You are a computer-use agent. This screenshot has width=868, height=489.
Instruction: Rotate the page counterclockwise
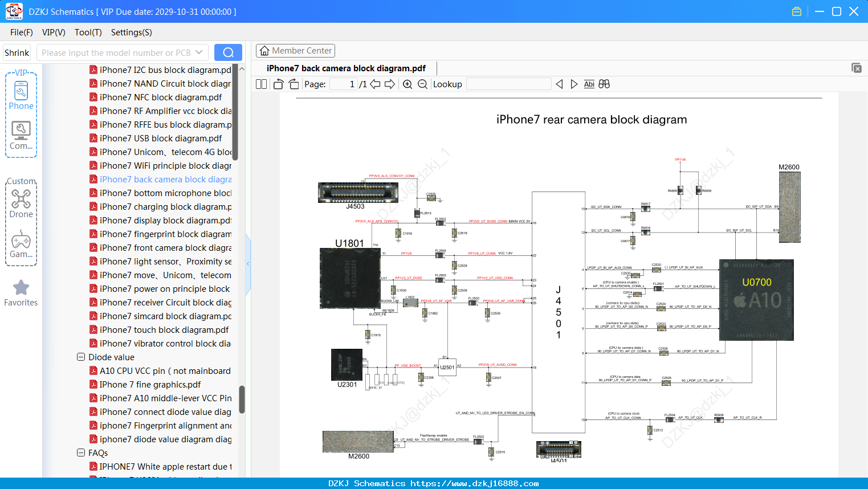[279, 84]
